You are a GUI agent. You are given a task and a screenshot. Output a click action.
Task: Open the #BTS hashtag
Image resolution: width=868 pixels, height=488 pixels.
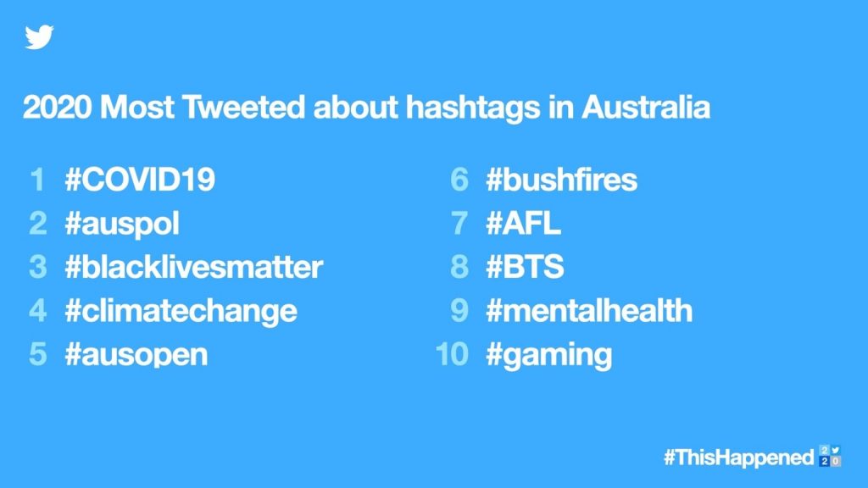coord(525,267)
